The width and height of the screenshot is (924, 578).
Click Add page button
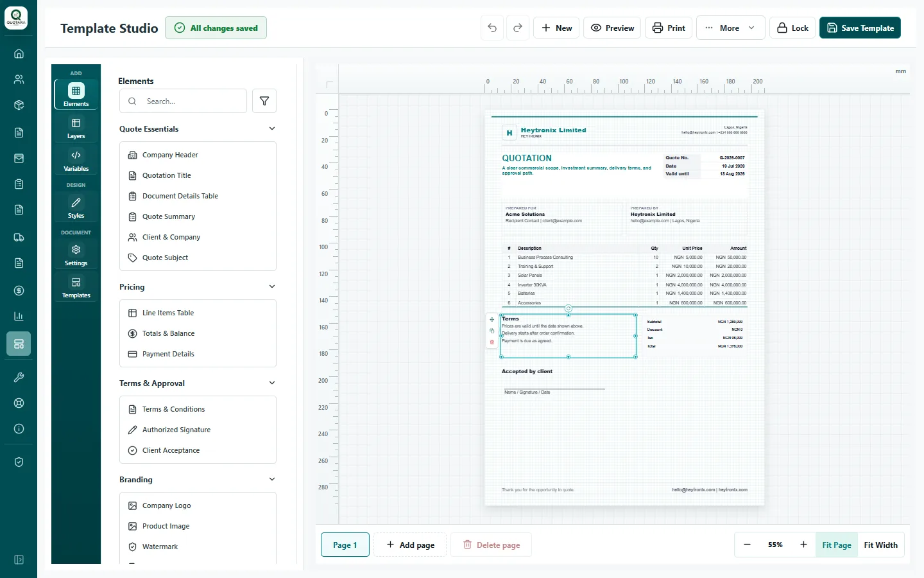pos(411,545)
